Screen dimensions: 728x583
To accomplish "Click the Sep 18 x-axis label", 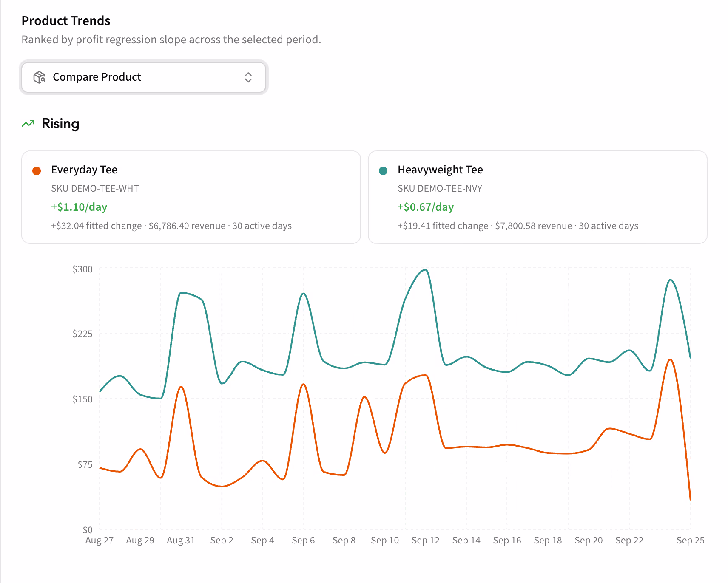I will [548, 541].
